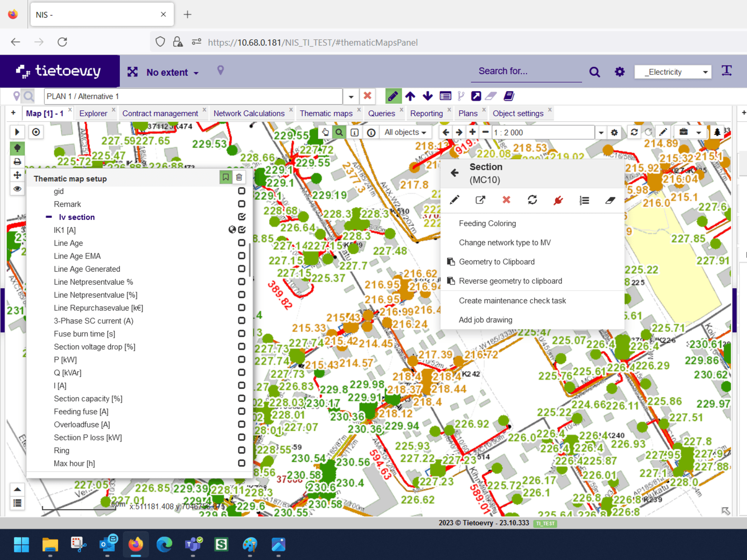Click the refresh icon in Section popup

click(532, 200)
